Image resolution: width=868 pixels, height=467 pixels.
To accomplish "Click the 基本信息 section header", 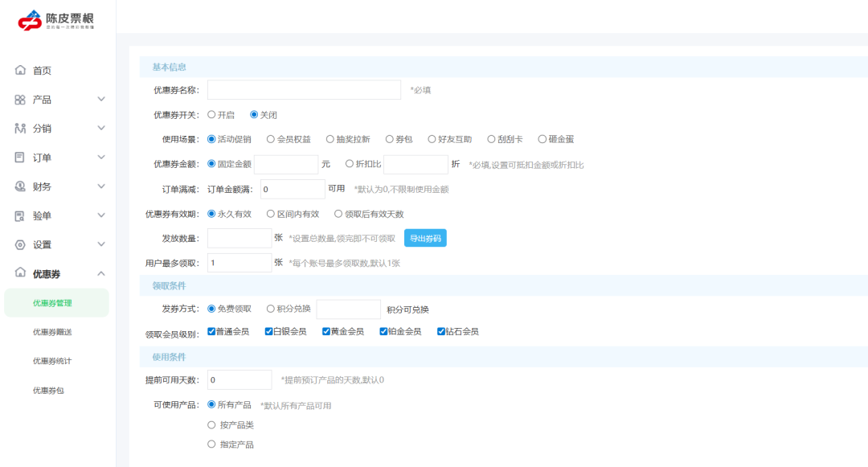I will [x=170, y=67].
